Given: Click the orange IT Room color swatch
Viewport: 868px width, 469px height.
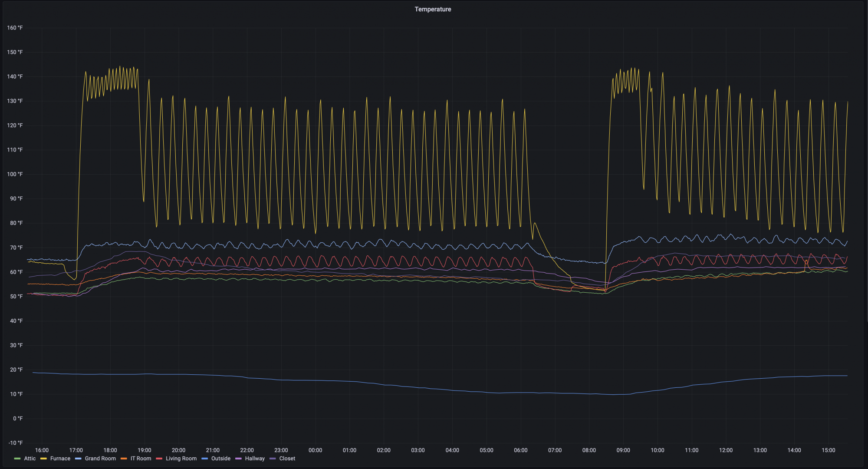Looking at the screenshot, I should click(124, 459).
